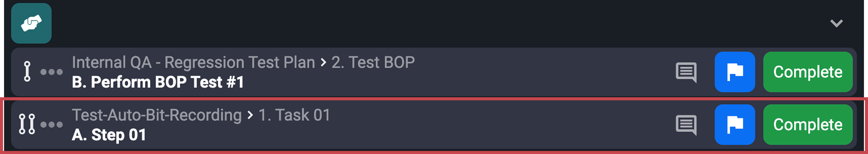Image resolution: width=868 pixels, height=154 pixels.
Task: Open Internal QA - Regression Test Plan breadcrumb
Action: tap(193, 63)
